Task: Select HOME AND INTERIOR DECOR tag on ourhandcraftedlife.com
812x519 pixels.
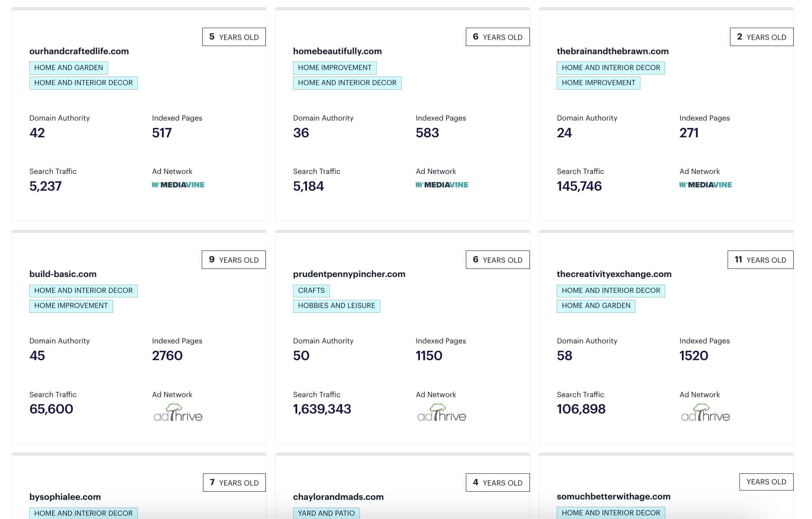Action: point(84,83)
